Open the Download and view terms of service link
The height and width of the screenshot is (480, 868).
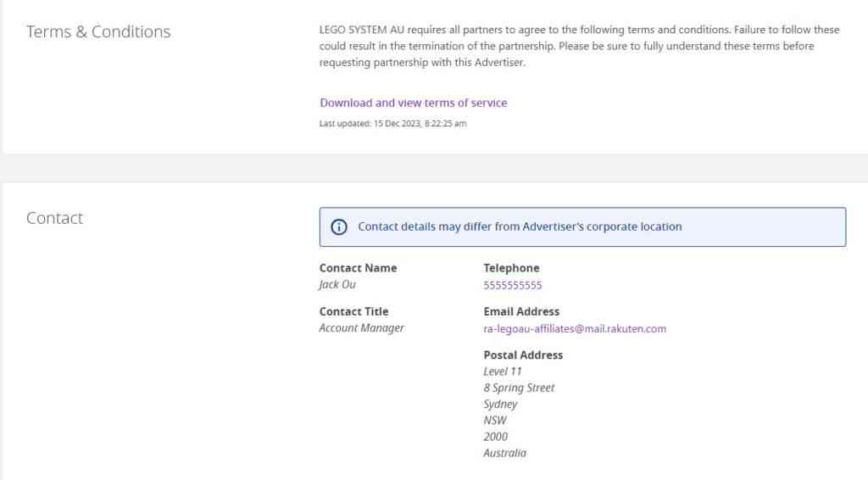tap(413, 103)
